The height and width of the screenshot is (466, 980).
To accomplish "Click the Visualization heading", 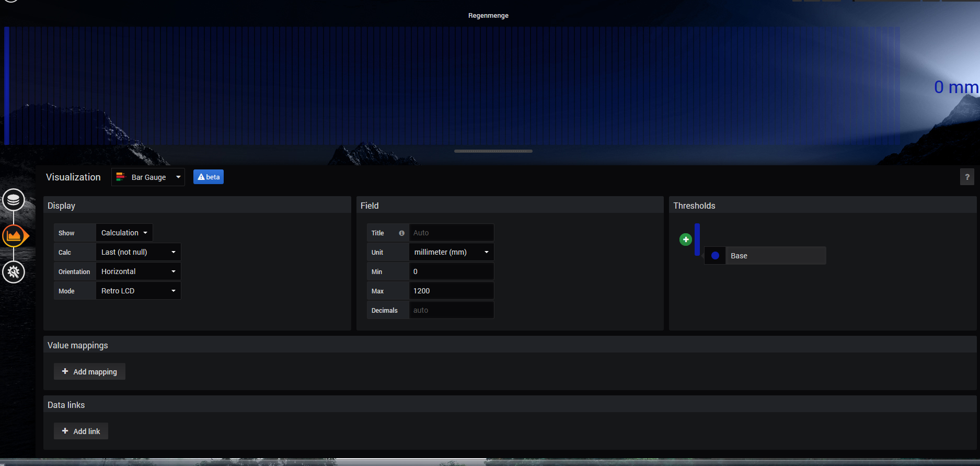I will [73, 177].
